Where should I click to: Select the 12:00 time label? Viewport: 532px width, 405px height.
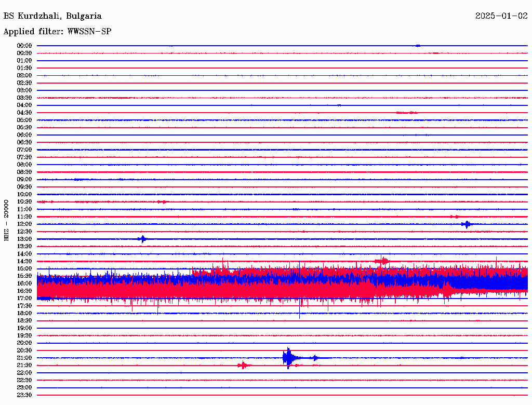[x=24, y=224]
